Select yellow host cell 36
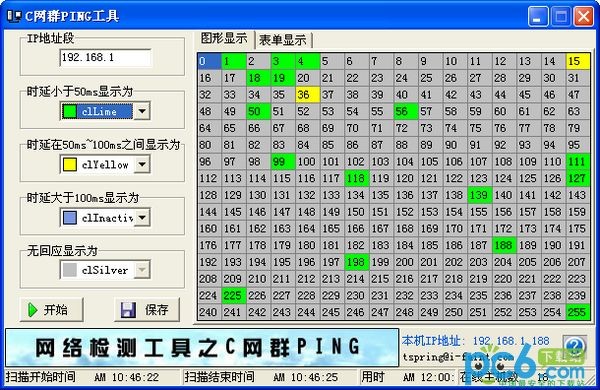Image resolution: width=600 pixels, height=390 pixels. [307, 95]
